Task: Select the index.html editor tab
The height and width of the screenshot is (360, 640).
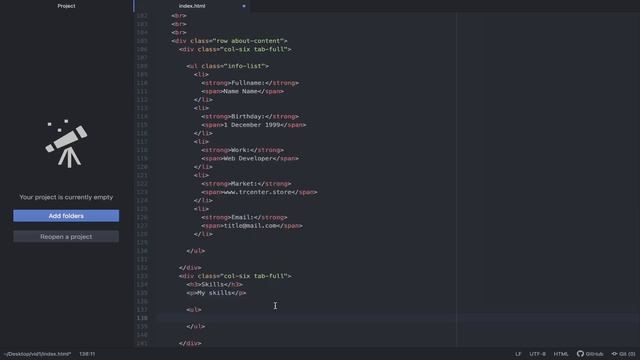Action: coord(192,6)
